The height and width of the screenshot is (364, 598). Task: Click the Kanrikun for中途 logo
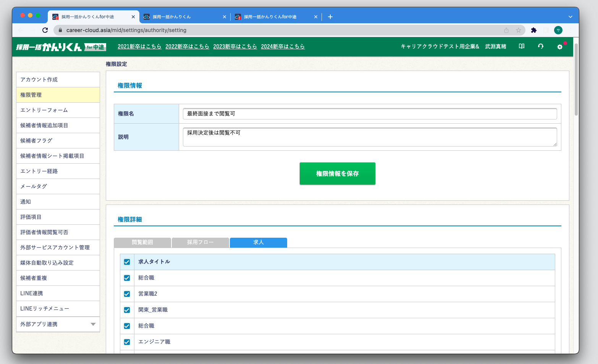point(61,47)
